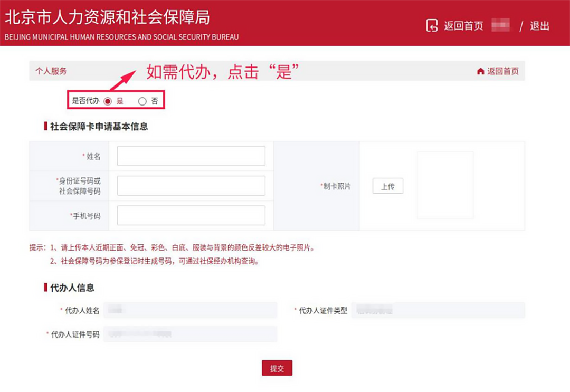
Task: Click the 代办人姓名 field
Action: [190, 310]
